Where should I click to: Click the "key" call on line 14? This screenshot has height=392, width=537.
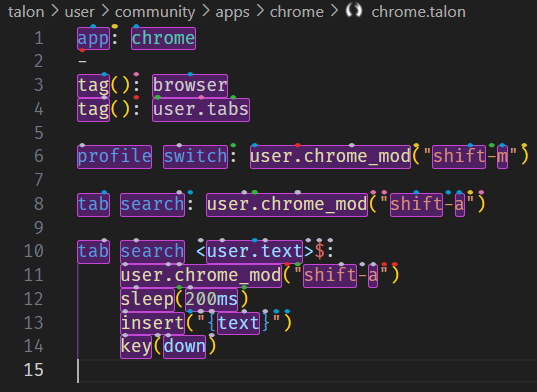(136, 347)
